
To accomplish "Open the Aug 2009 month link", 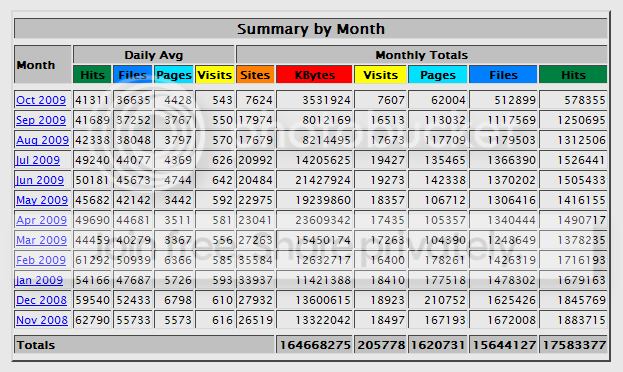I will coord(43,140).
